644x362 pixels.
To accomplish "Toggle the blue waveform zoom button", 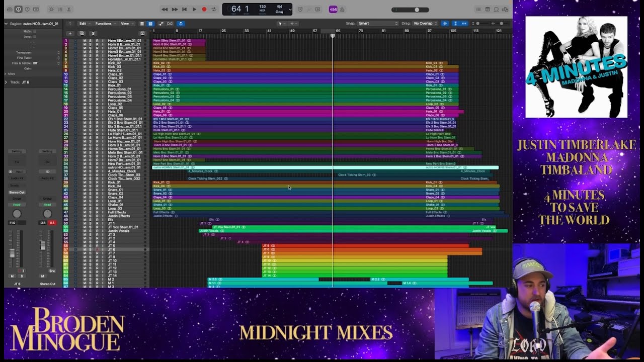I will pyautogui.click(x=445, y=24).
